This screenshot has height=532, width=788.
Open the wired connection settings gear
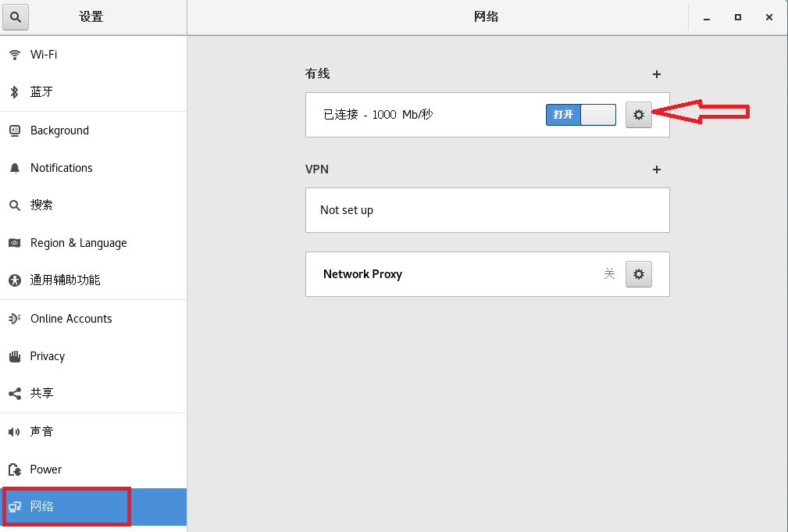coord(638,114)
